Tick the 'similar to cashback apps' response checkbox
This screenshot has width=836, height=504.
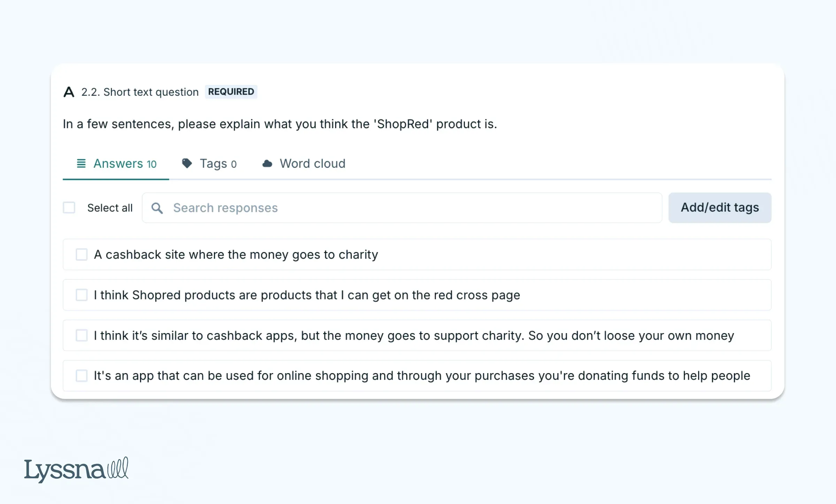coord(82,336)
